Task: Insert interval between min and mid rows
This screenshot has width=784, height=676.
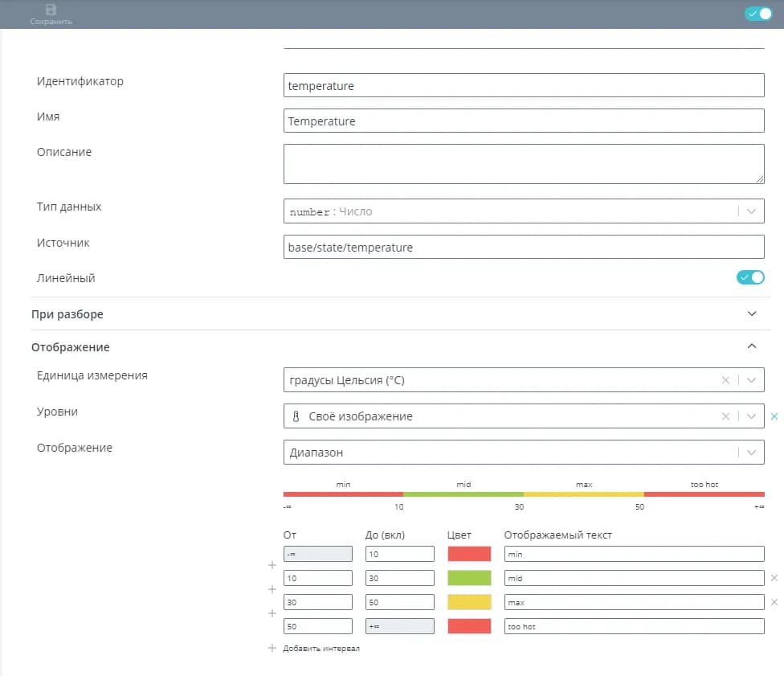Action: [x=272, y=566]
